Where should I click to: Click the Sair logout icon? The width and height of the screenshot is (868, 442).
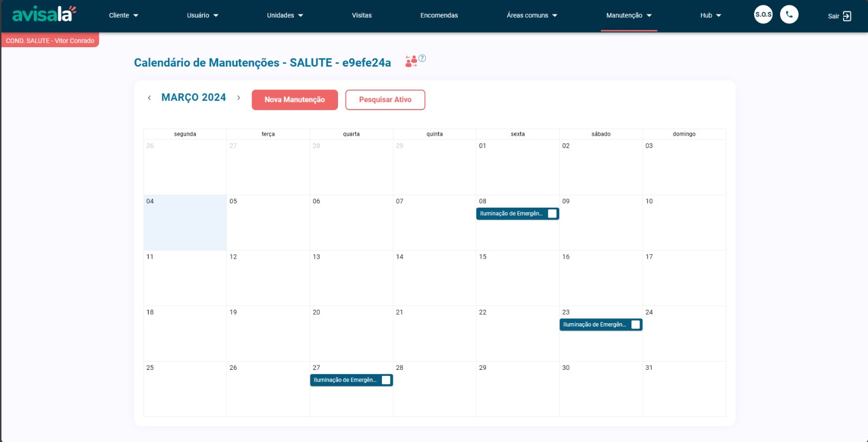pos(847,16)
